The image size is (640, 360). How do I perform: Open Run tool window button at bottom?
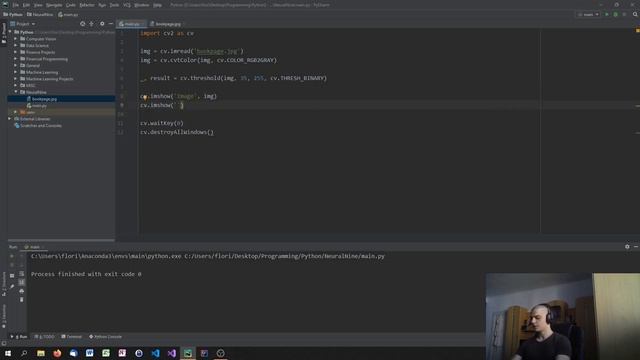[19, 337]
